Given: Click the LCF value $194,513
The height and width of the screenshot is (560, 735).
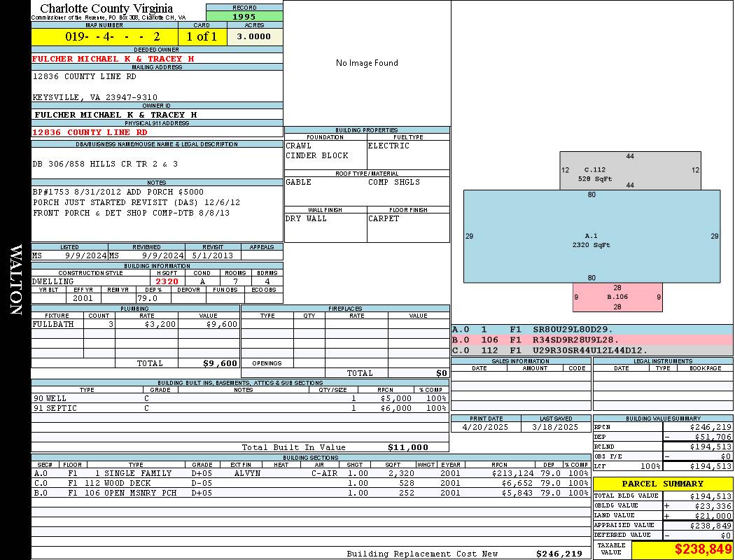Looking at the screenshot, I should click(x=710, y=466).
